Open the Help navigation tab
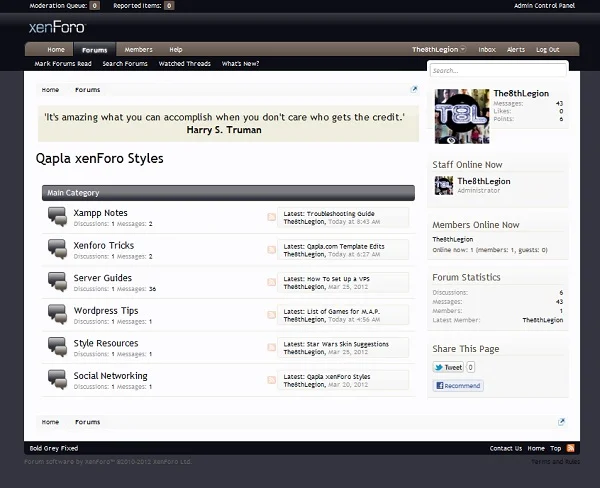The height and width of the screenshot is (488, 600). (x=176, y=50)
